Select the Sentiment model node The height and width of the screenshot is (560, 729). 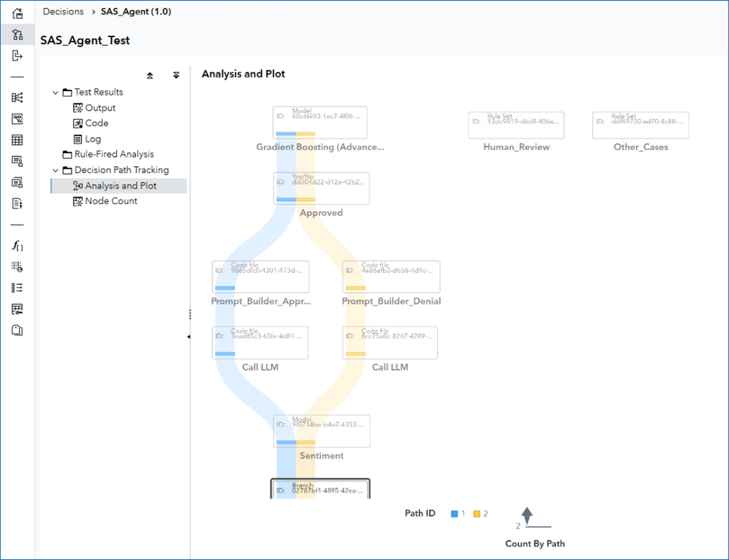point(322,431)
